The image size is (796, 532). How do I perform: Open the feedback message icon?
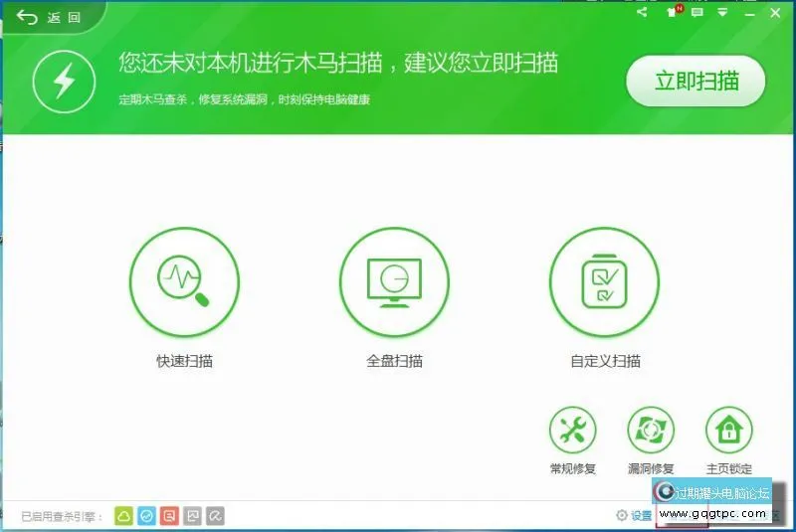(697, 12)
